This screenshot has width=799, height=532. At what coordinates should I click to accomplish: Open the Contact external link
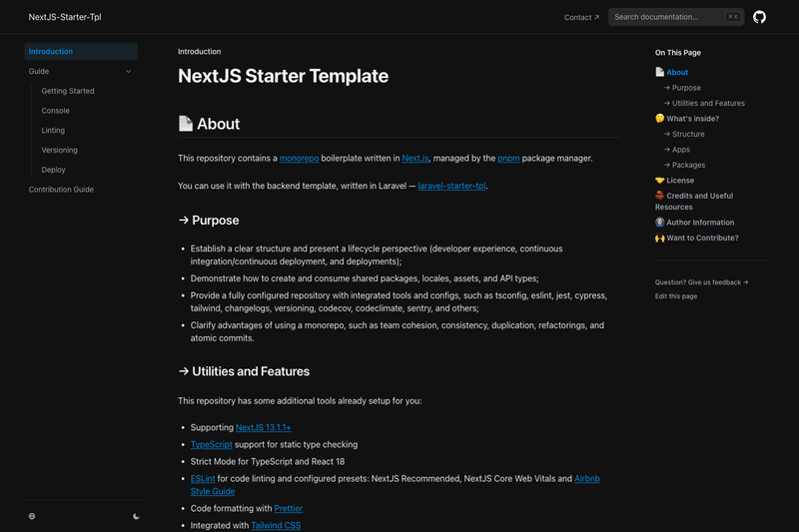581,17
